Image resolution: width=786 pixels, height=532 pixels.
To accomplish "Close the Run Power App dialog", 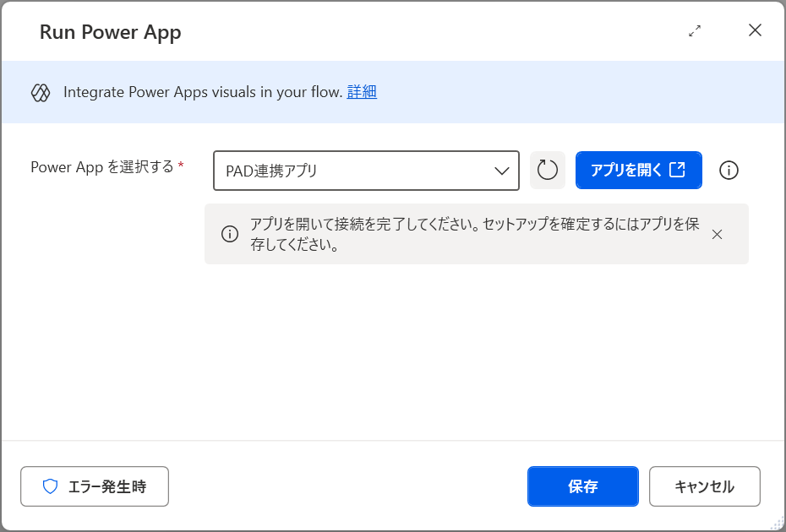I will 755,30.
